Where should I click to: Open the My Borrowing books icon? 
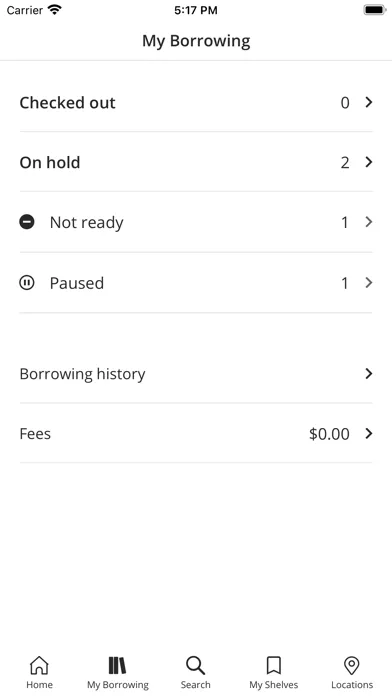(118, 665)
